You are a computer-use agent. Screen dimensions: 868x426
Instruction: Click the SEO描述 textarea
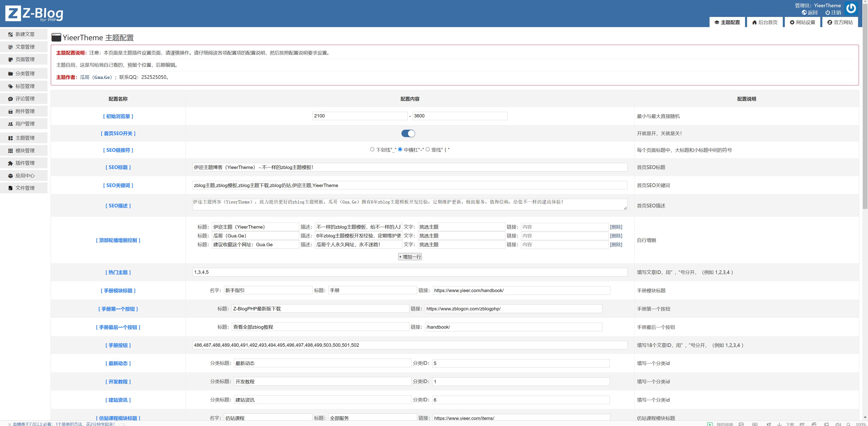(x=410, y=204)
